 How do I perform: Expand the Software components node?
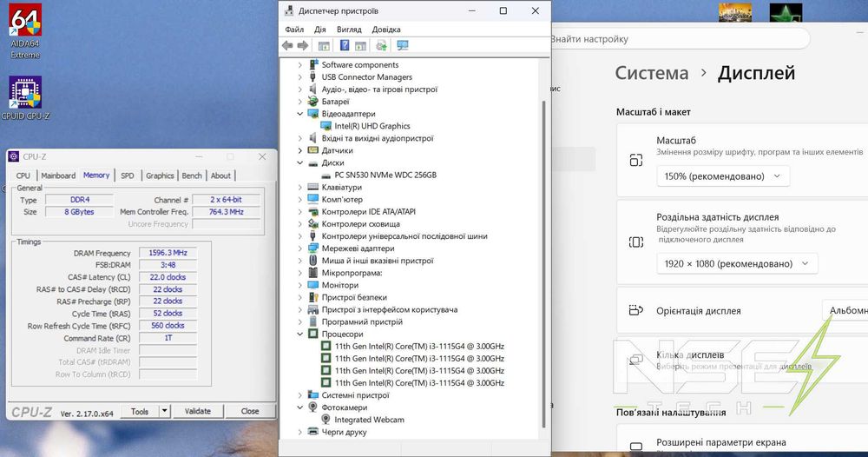300,65
